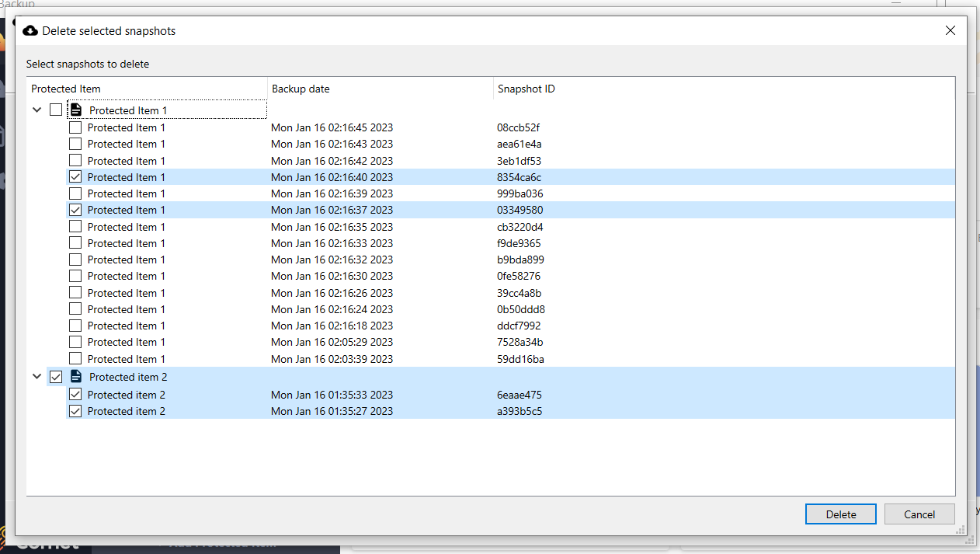
Task: Uncheck the snapshot 6eaae475 checkbox
Action: 75,395
